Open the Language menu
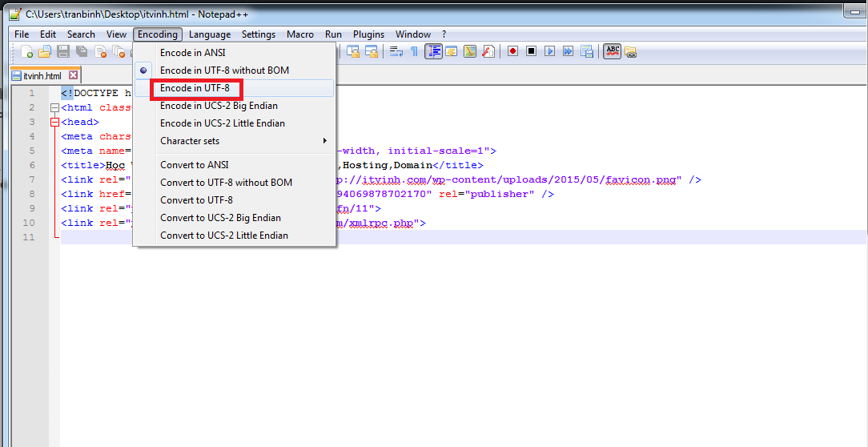 (x=210, y=34)
